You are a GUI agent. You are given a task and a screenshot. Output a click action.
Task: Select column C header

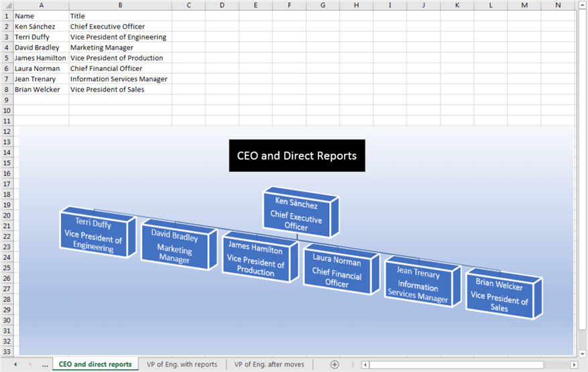coord(188,5)
